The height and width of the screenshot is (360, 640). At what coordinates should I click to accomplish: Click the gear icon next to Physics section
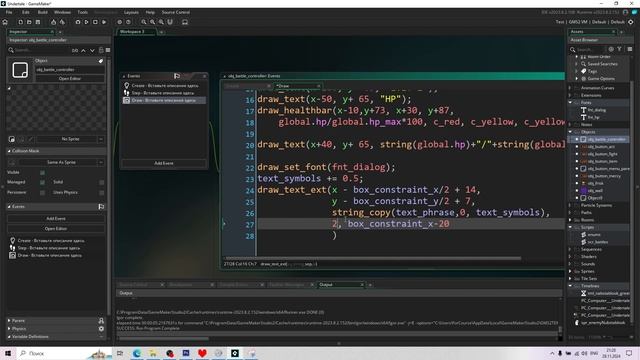(x=101, y=329)
